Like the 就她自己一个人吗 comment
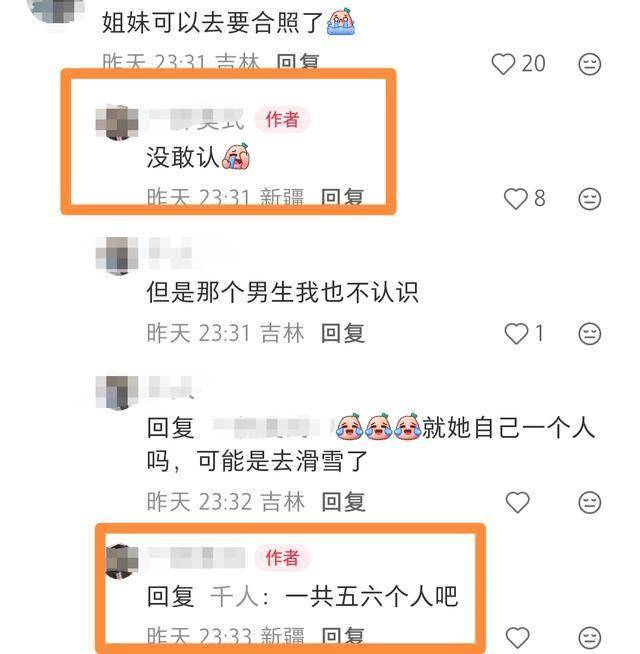This screenshot has width=640, height=654. (x=517, y=502)
